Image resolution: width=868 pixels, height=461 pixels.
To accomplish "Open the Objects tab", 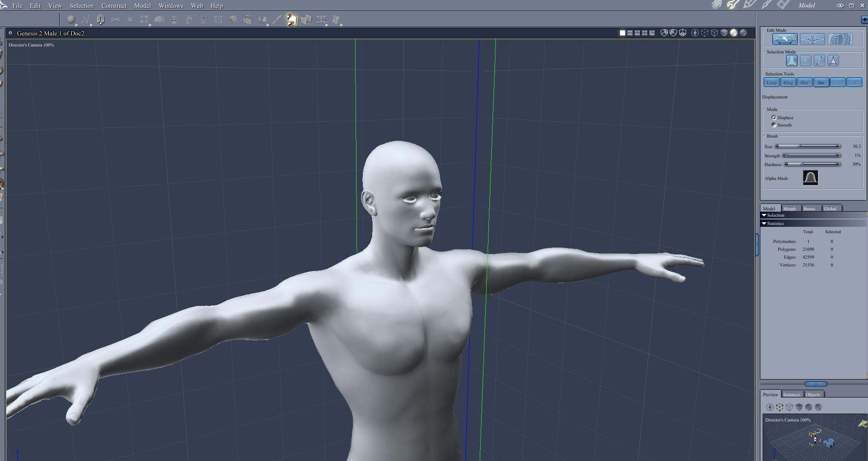I will (813, 394).
